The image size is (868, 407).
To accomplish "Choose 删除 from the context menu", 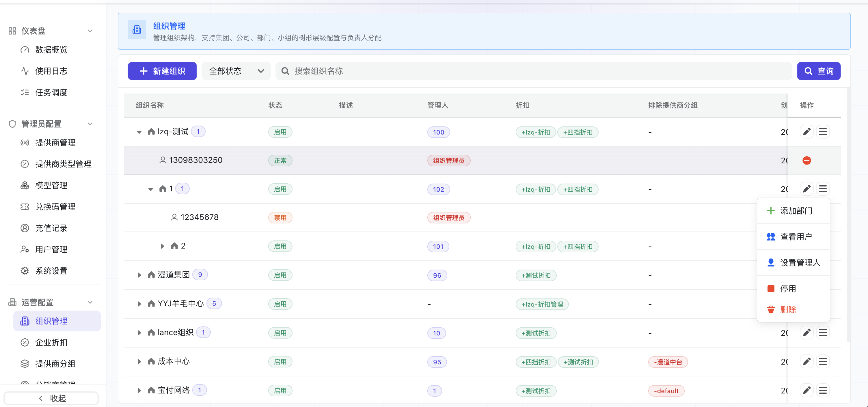I will (793, 310).
